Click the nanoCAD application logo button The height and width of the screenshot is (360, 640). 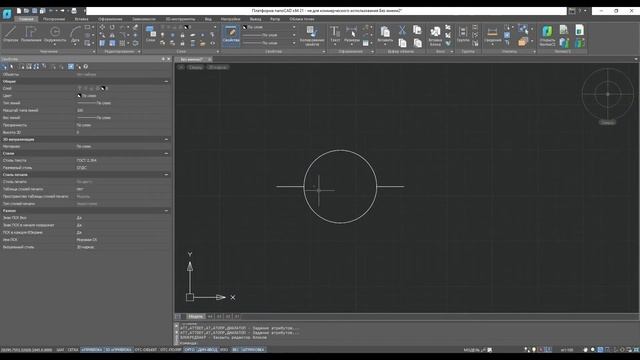(7, 13)
